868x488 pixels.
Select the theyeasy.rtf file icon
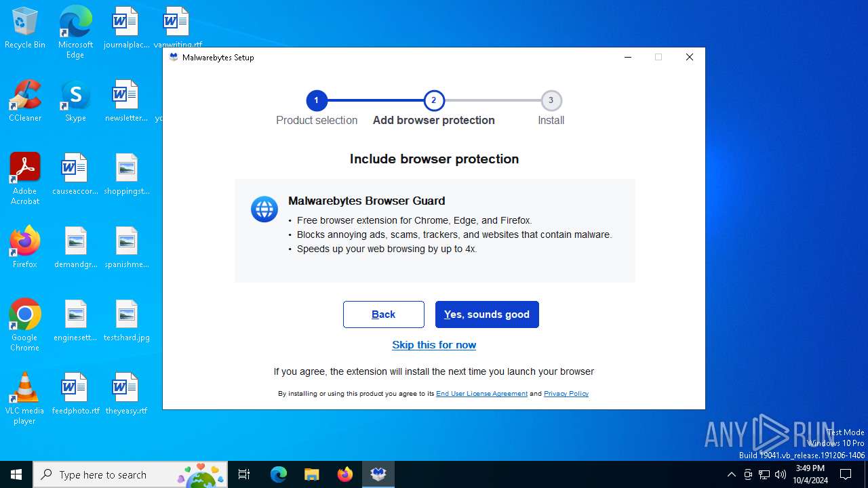coord(126,394)
